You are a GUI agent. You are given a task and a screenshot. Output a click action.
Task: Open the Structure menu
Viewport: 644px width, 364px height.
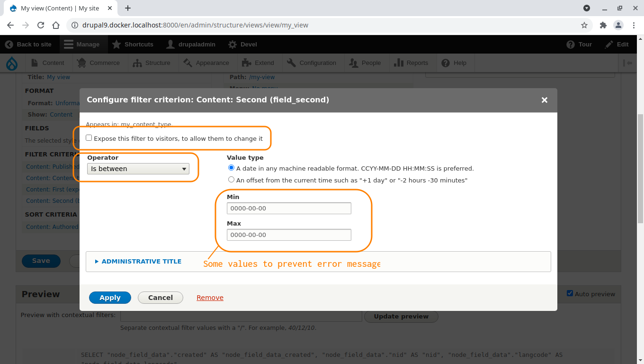coord(152,63)
